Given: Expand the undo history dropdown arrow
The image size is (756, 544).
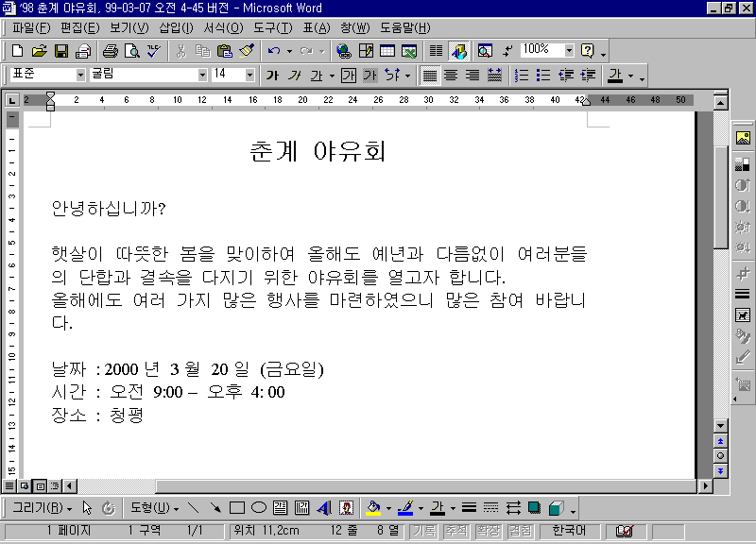Looking at the screenshot, I should pos(289,51).
